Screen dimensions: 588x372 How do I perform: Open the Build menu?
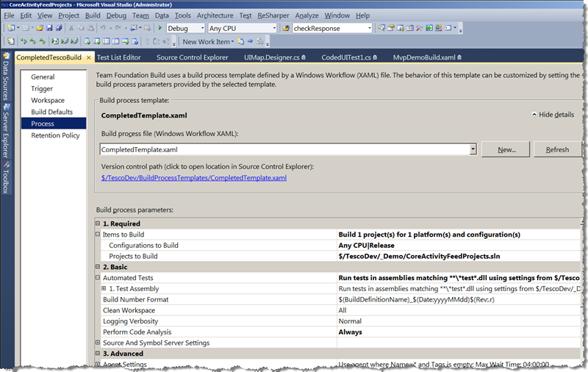pos(93,15)
